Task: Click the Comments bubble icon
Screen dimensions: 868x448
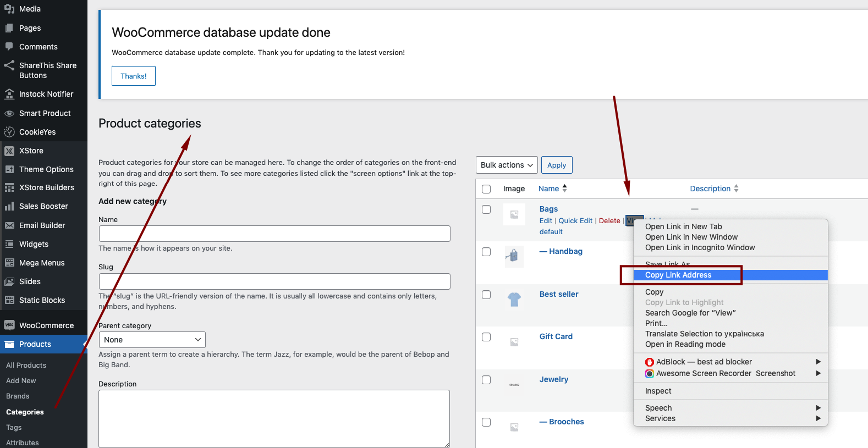Action: click(9, 47)
